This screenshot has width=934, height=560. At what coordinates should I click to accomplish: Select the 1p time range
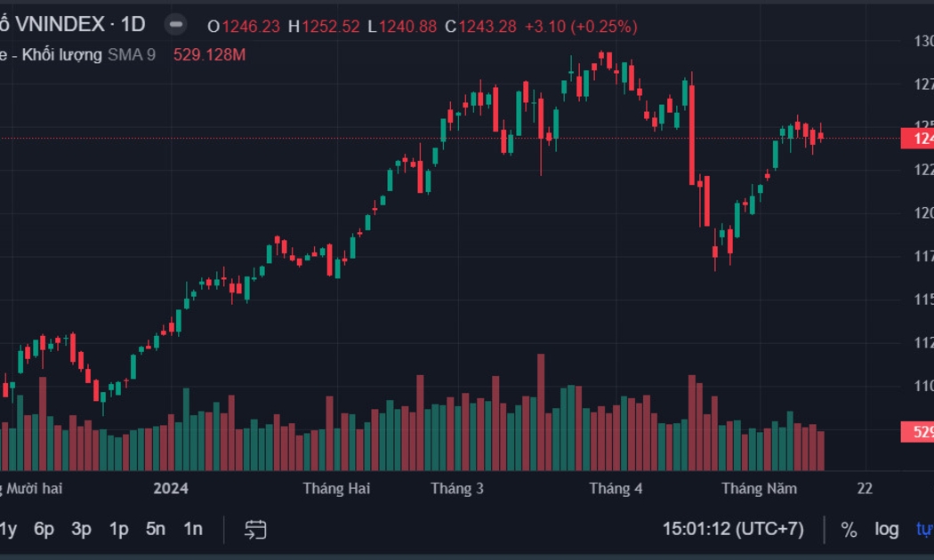tap(118, 530)
